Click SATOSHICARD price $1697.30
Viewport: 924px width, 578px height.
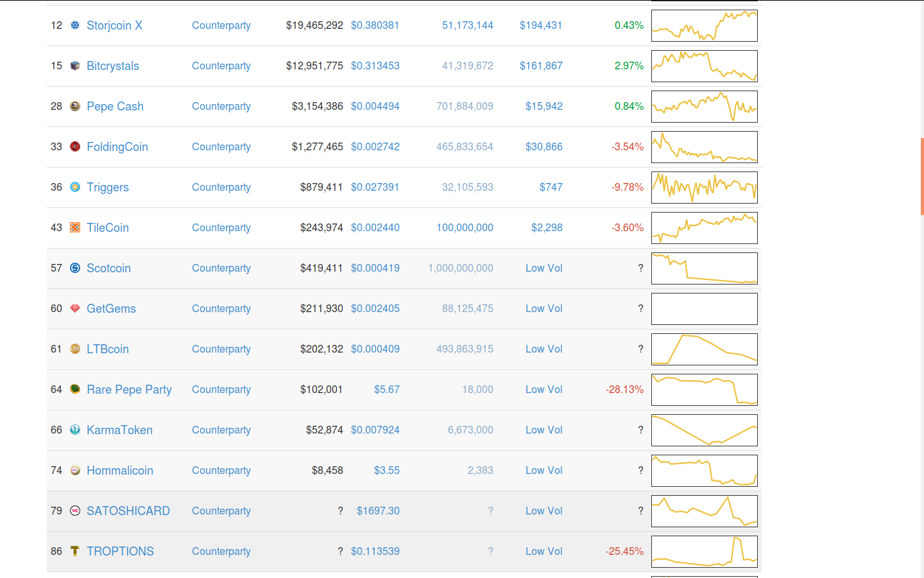[x=378, y=511]
